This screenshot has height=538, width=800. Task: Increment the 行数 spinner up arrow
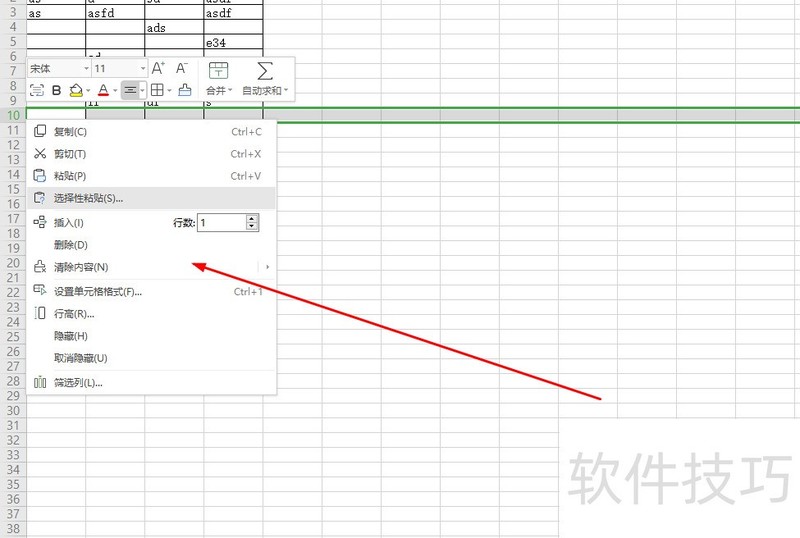click(x=252, y=218)
